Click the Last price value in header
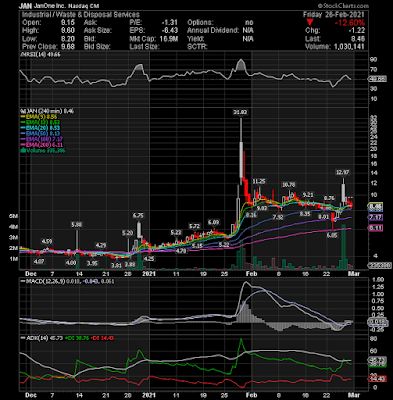 358,39
